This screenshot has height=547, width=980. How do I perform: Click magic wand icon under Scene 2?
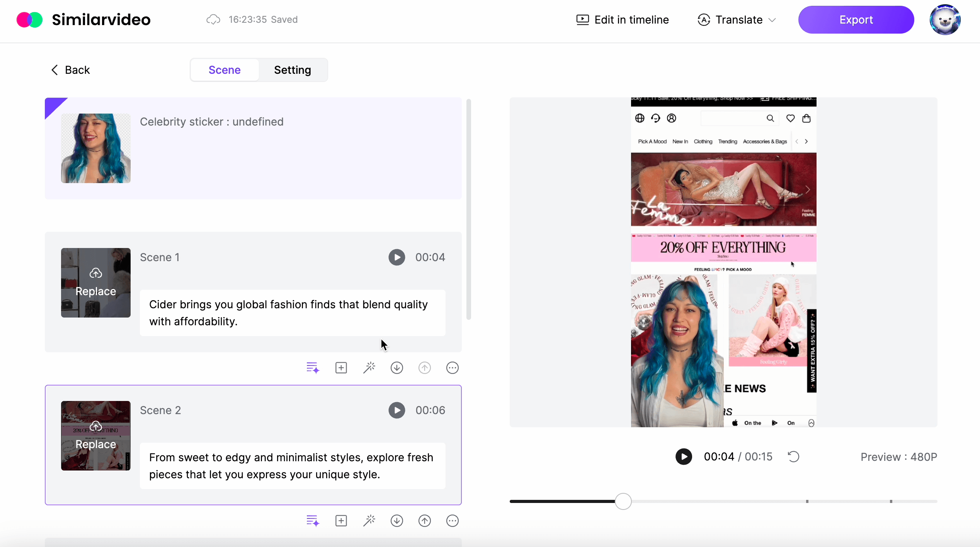[x=369, y=521]
